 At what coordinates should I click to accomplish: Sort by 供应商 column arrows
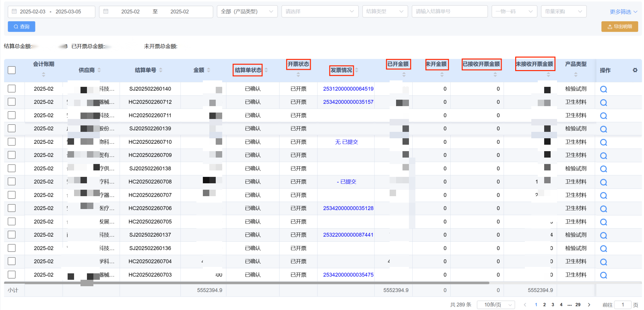pos(99,70)
